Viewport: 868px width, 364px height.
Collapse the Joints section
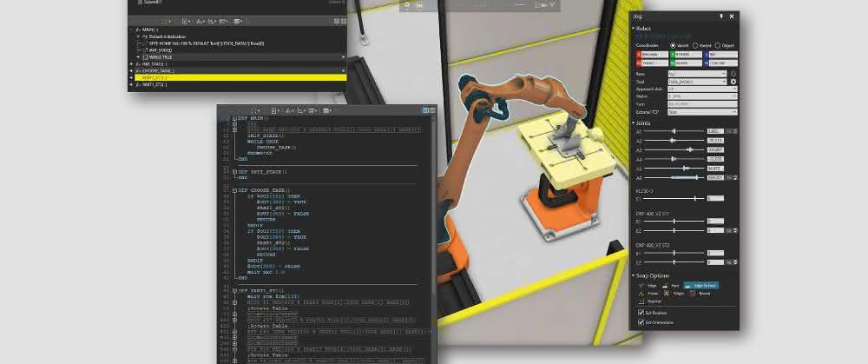(x=634, y=123)
